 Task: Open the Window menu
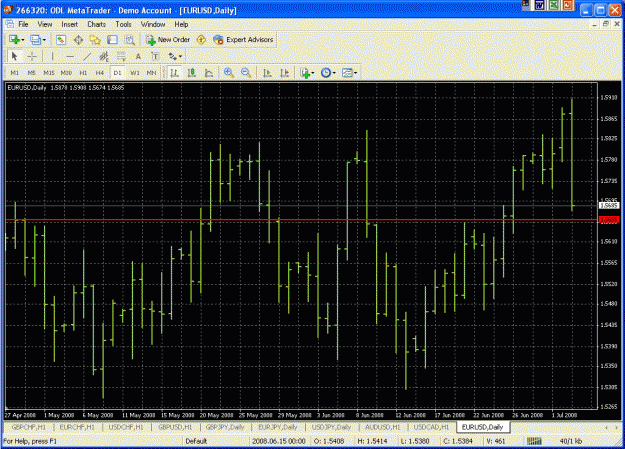[153, 24]
